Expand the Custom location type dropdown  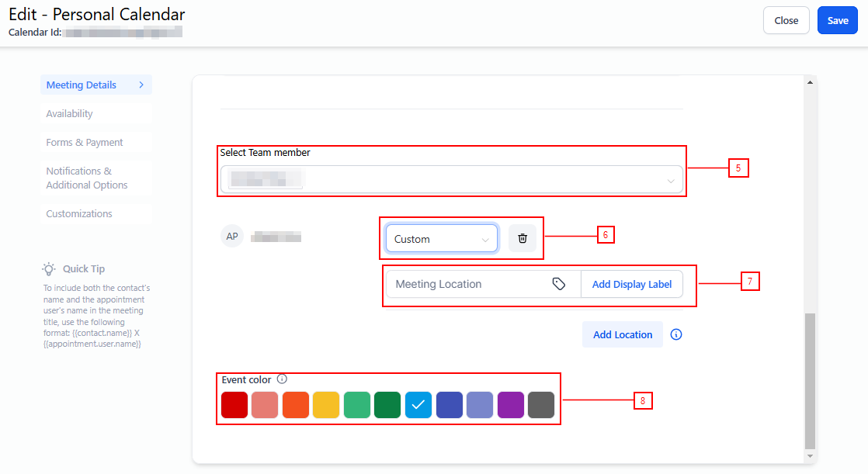[x=441, y=238]
